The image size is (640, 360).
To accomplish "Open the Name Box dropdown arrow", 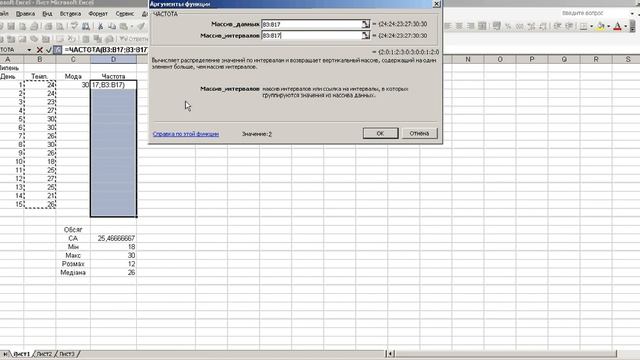I will [29, 50].
